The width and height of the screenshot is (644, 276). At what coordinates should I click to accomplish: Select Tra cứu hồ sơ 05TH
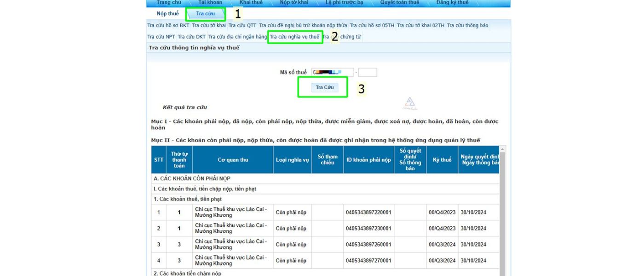coord(372,25)
